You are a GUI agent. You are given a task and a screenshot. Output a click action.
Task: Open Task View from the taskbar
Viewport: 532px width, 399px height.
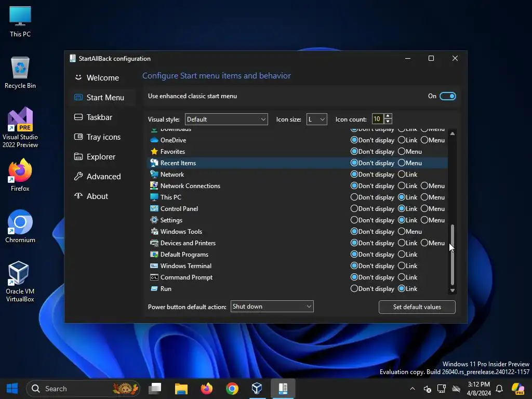pos(155,389)
